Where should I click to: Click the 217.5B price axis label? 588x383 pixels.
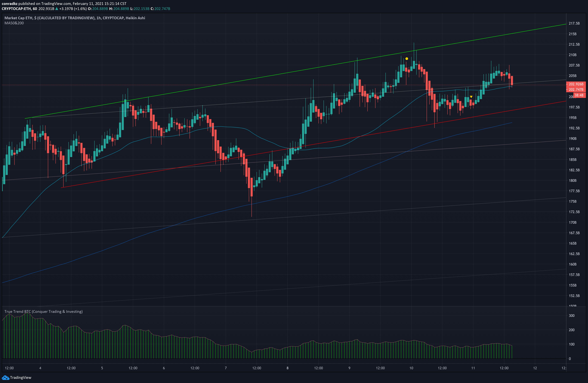pos(574,23)
